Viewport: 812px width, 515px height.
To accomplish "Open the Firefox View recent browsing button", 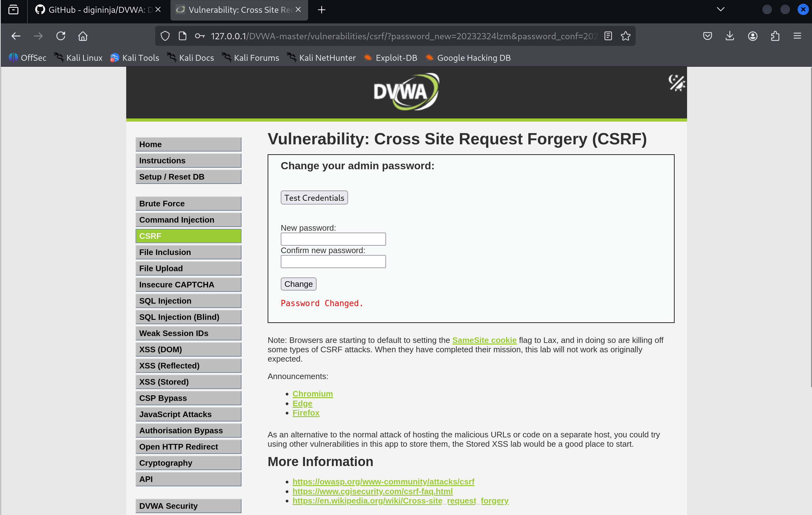I will click(13, 9).
